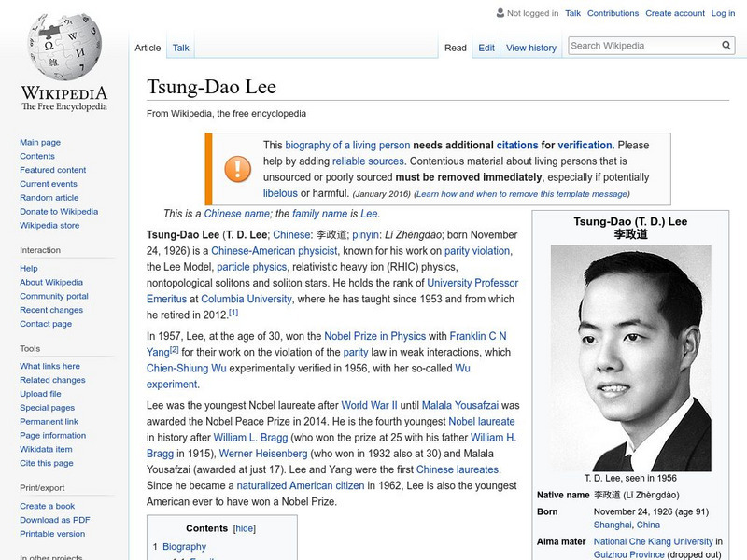The image size is (747, 560).
Task: Open the Community portal link
Action: (x=54, y=296)
